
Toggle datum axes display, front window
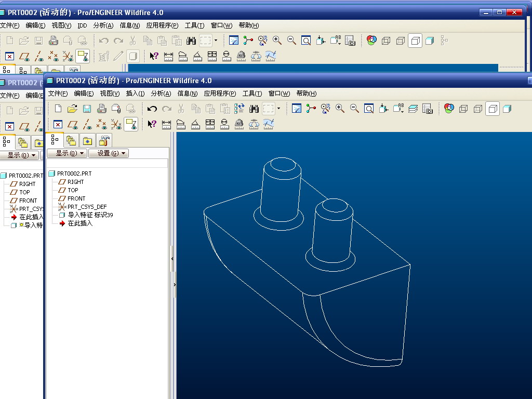pyautogui.click(x=87, y=125)
